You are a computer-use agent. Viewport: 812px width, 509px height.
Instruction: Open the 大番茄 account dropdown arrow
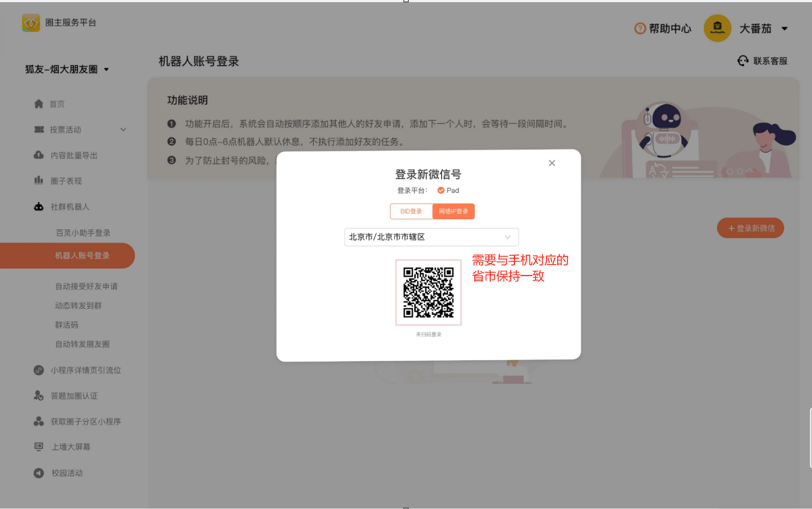784,29
